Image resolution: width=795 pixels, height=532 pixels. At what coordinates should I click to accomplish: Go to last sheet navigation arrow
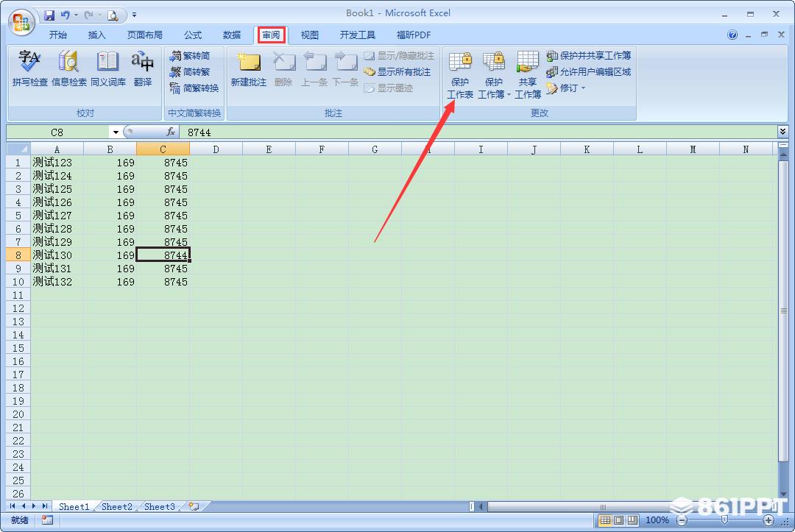coord(45,506)
